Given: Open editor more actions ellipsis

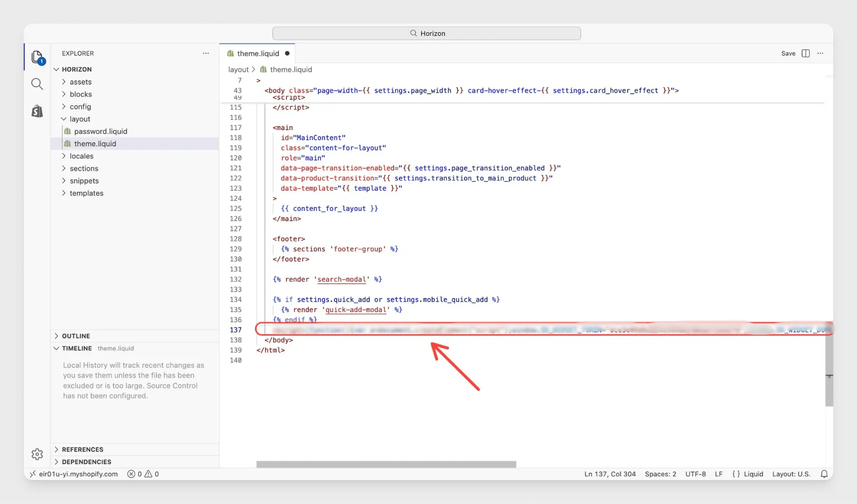Looking at the screenshot, I should click(820, 53).
